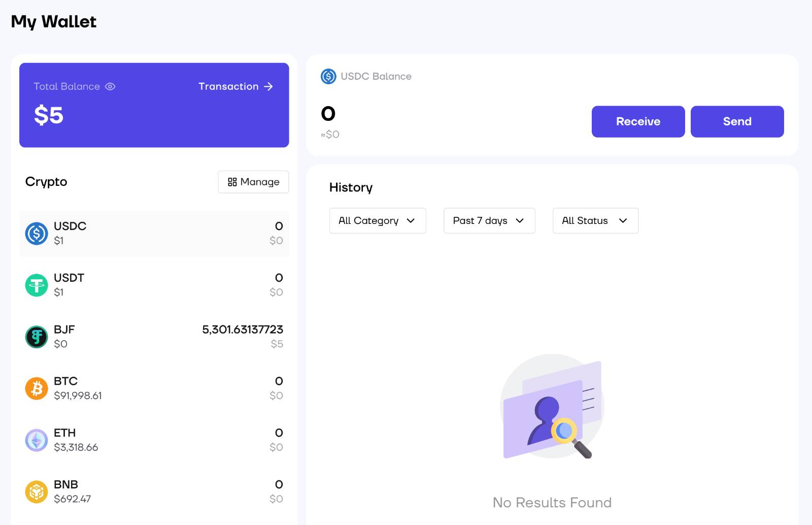Click the BJF $5 value

(x=277, y=344)
